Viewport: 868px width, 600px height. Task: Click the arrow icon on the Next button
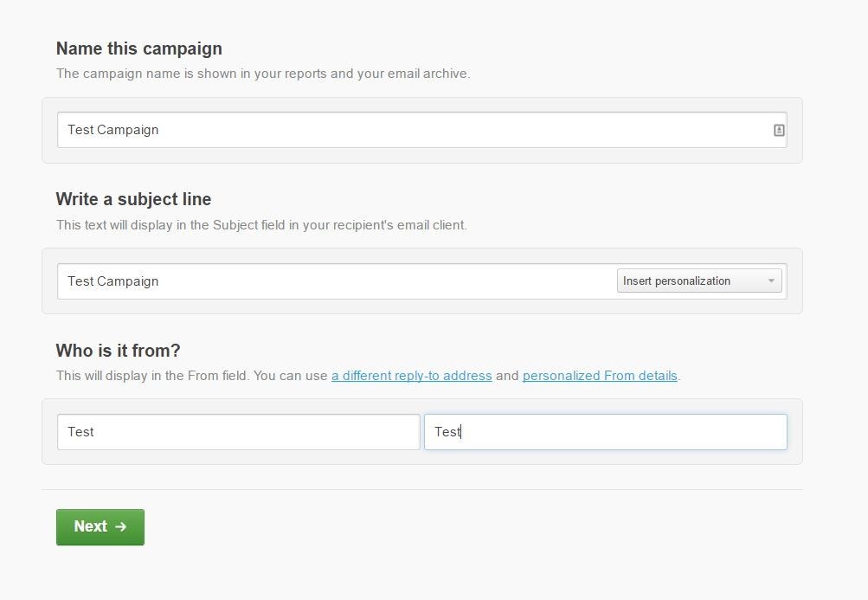coord(120,526)
